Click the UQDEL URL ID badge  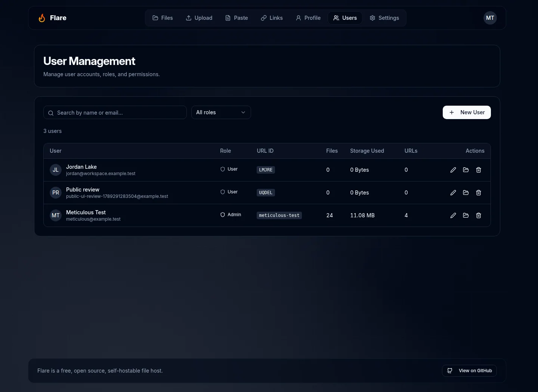266,193
